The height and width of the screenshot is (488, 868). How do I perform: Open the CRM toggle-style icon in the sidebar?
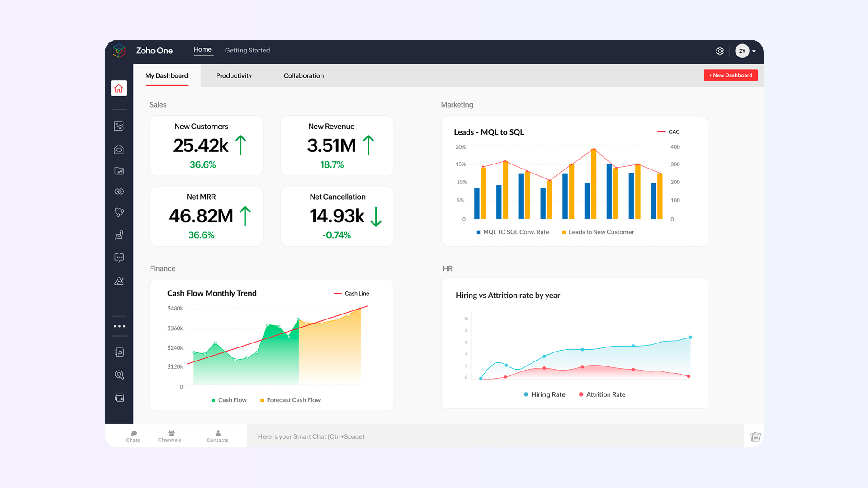coord(119,126)
